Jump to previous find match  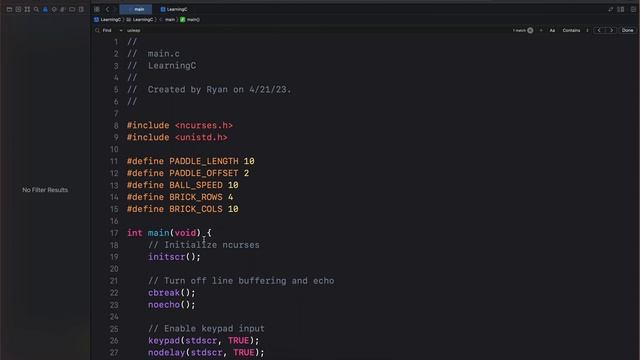coord(599,31)
